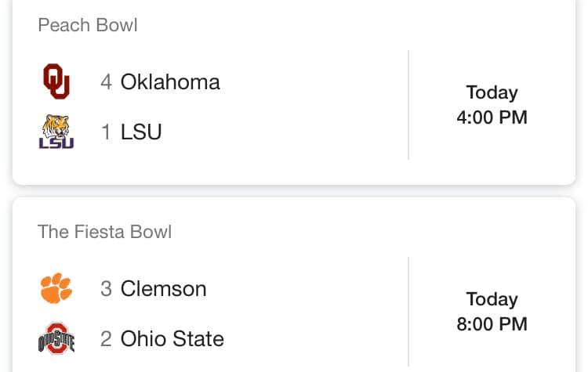Tap the Today 4:00 PM game time
This screenshot has height=372, width=588.
point(492,105)
